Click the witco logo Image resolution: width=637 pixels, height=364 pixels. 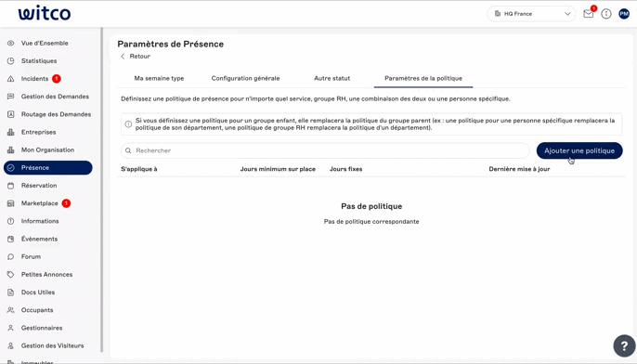(x=45, y=13)
